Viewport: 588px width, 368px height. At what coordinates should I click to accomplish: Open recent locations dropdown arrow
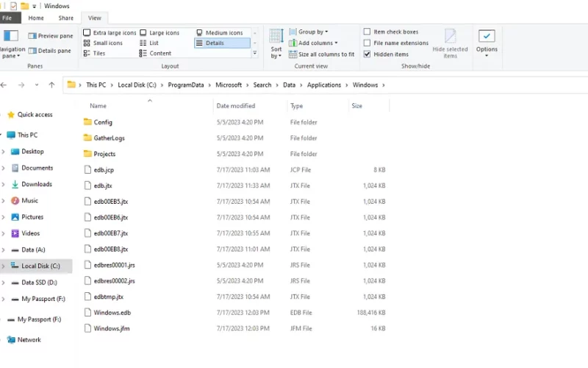click(x=37, y=85)
